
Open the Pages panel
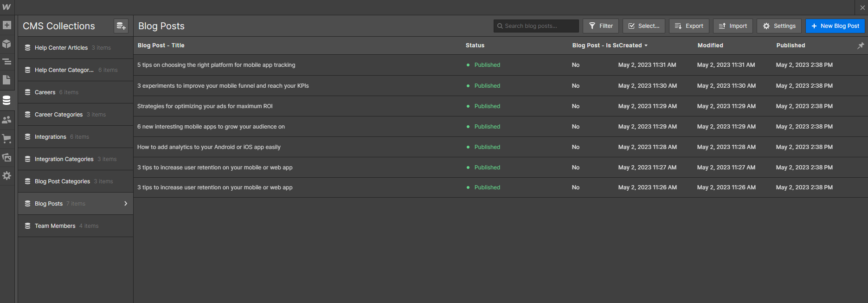click(x=7, y=80)
